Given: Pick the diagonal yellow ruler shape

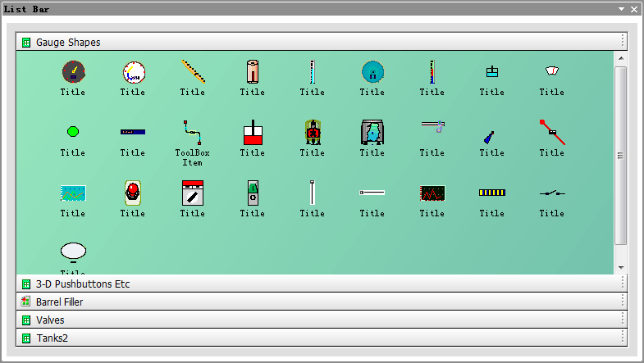Looking at the screenshot, I should click(193, 72).
